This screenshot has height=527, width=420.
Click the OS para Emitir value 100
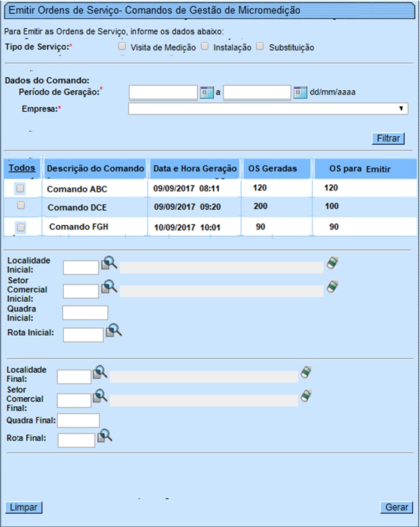click(x=332, y=206)
